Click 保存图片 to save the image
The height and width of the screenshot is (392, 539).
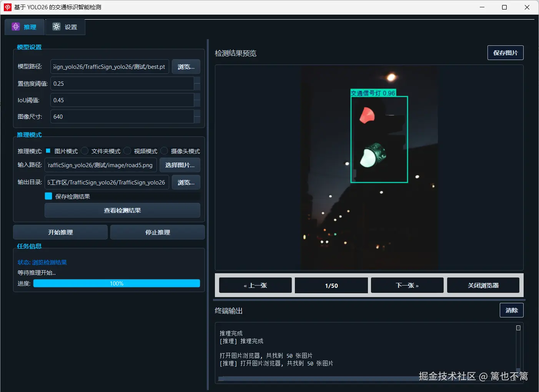click(x=505, y=53)
